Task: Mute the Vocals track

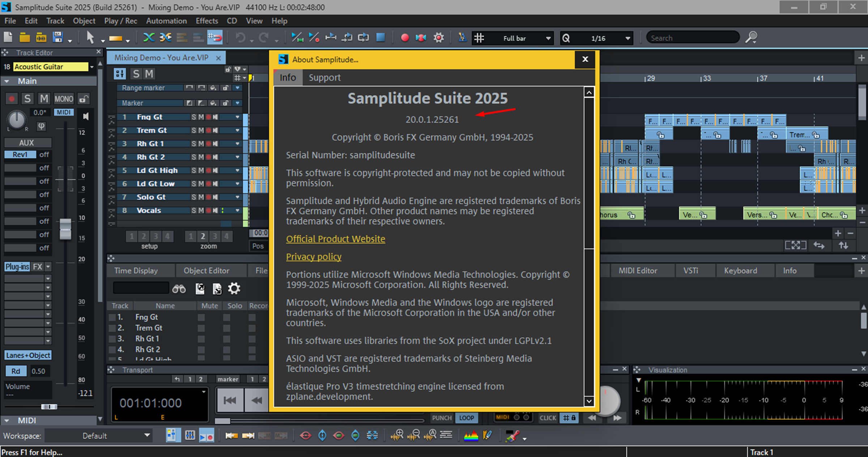Action: 201,210
